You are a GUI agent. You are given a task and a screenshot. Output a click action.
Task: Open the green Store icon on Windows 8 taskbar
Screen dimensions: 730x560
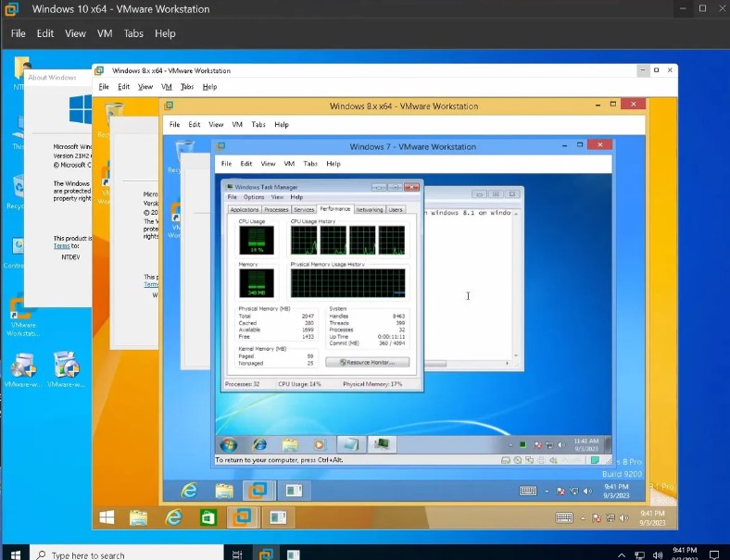[208, 516]
